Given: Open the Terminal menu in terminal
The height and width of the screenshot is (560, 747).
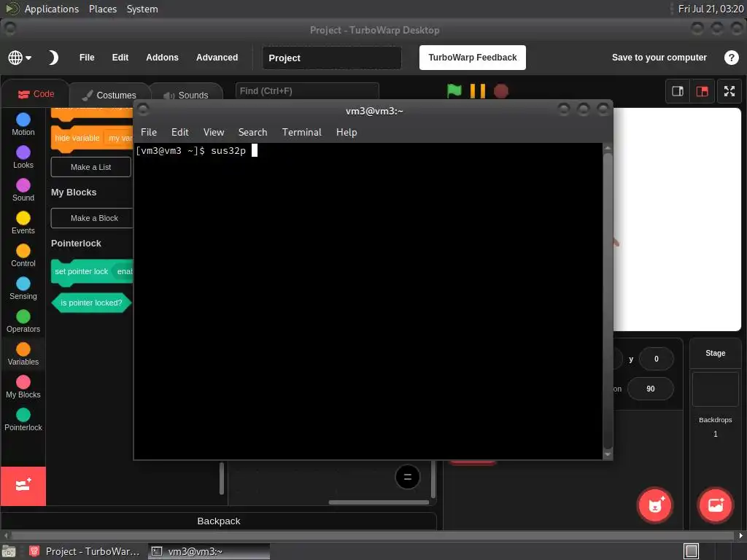Looking at the screenshot, I should (x=301, y=133).
